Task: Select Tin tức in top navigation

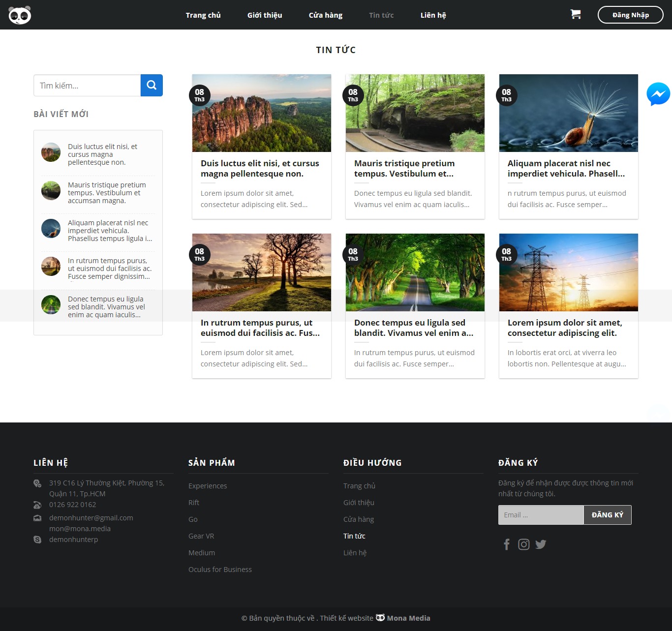Action: (381, 15)
